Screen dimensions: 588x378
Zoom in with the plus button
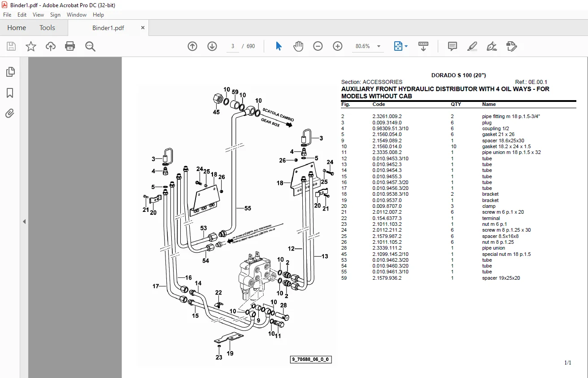338,46
